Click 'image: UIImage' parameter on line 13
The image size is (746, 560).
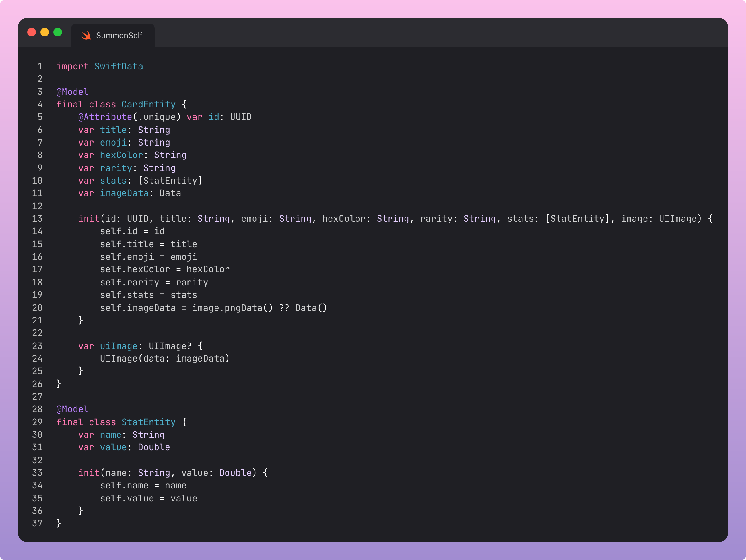pyautogui.click(x=659, y=219)
